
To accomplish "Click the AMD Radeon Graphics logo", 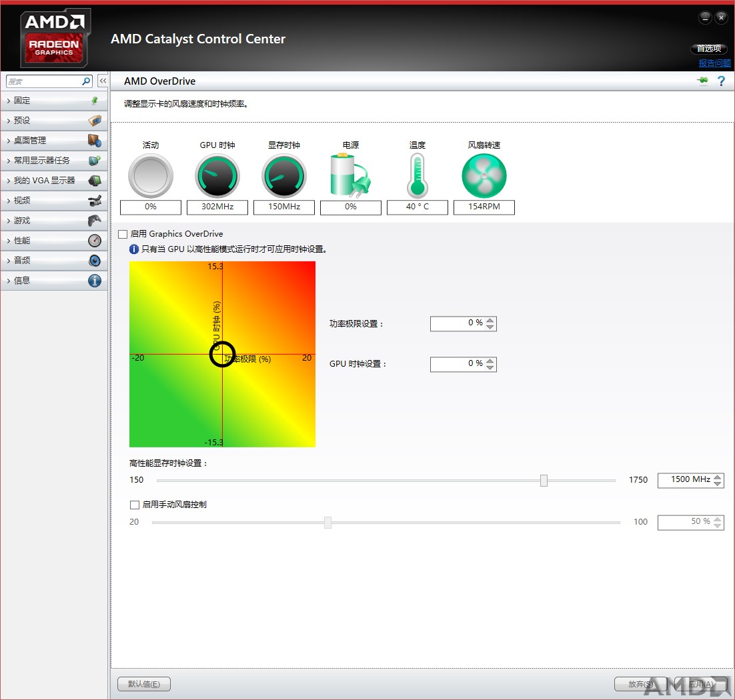I will click(55, 39).
